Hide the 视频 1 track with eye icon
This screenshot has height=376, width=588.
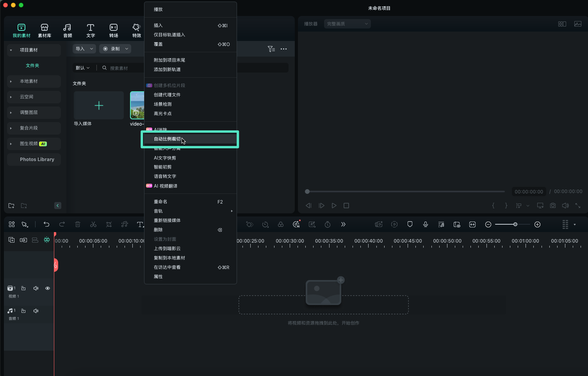pyautogui.click(x=48, y=288)
